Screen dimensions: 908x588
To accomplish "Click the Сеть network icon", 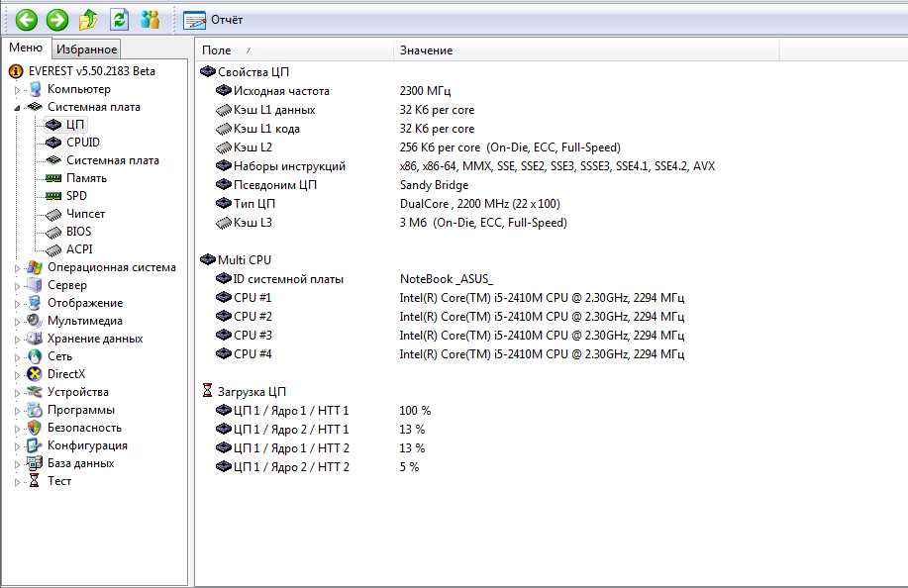I will [36, 356].
